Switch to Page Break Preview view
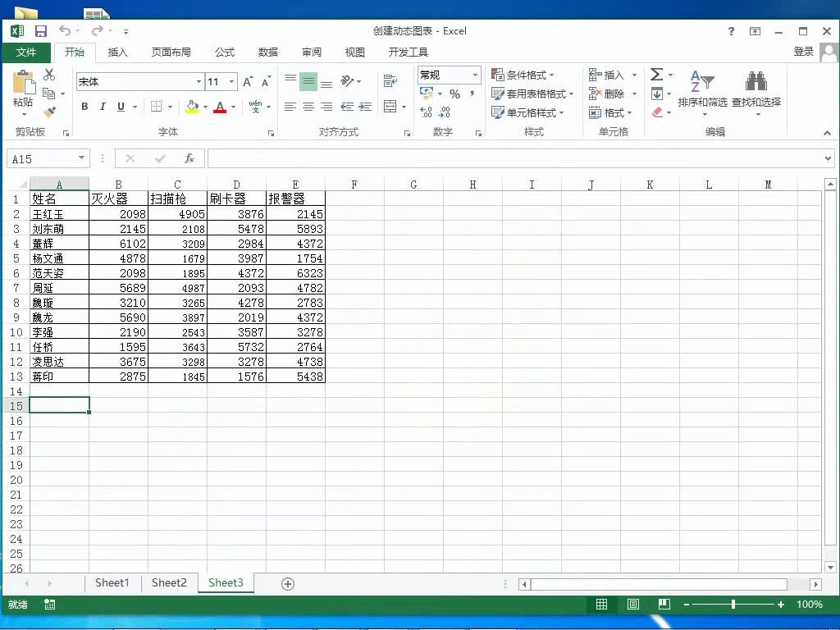Image resolution: width=840 pixels, height=630 pixels. tap(664, 605)
